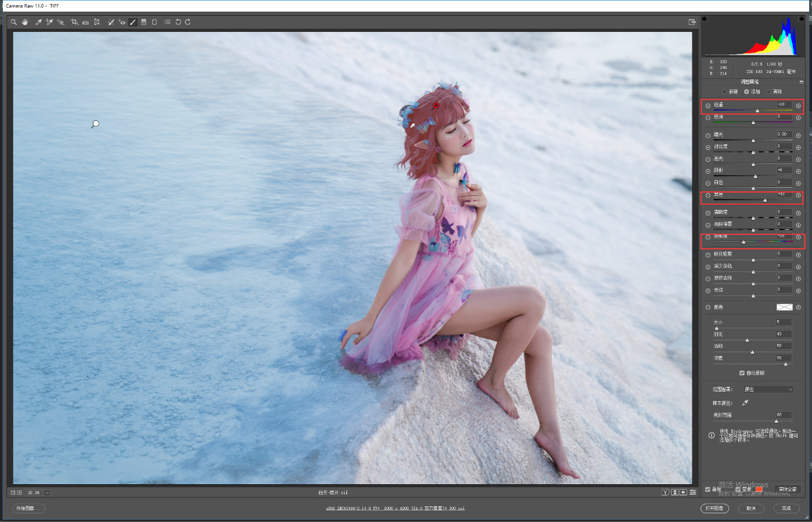
Task: Toggle highlight clipping warning on histogram
Action: (802, 19)
